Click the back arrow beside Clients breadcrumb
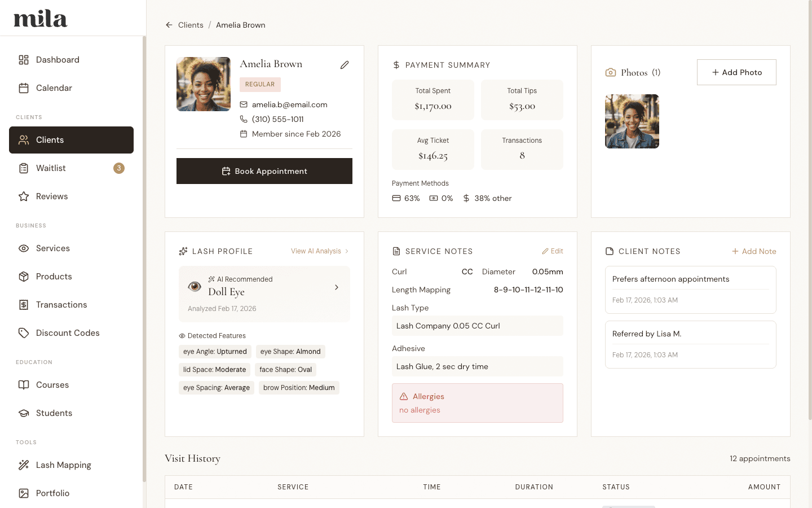Screen dimensions: 812x508 pos(169,25)
